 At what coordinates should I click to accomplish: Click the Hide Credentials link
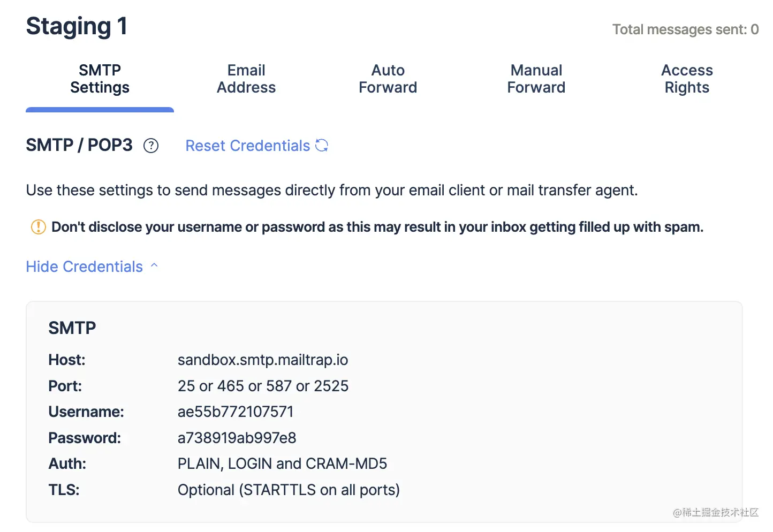click(x=85, y=267)
